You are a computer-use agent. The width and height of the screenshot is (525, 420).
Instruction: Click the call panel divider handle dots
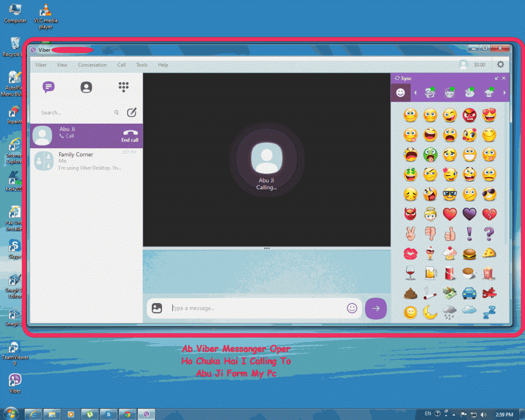(267, 248)
